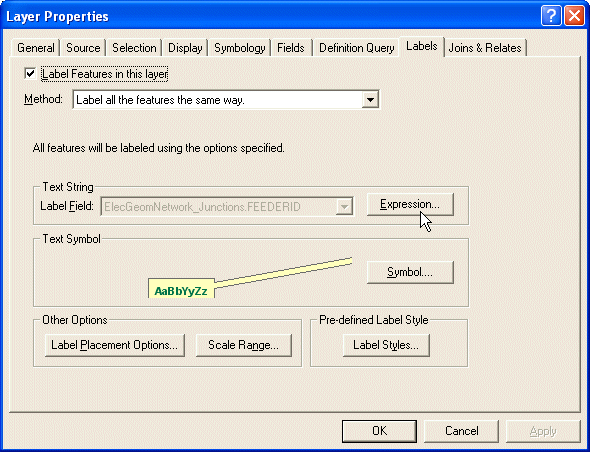The width and height of the screenshot is (590, 452).
Task: Click the Symbol button for text symbol
Action: point(410,272)
